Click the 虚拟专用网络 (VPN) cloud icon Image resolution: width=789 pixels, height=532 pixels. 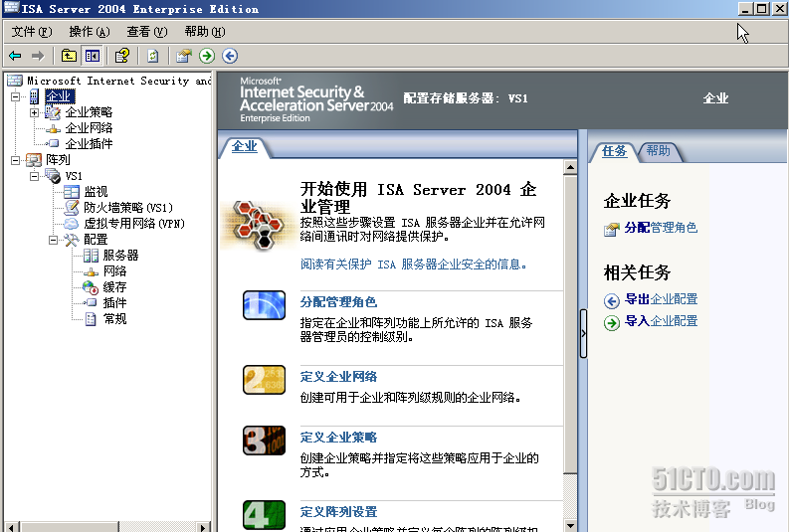point(72,224)
